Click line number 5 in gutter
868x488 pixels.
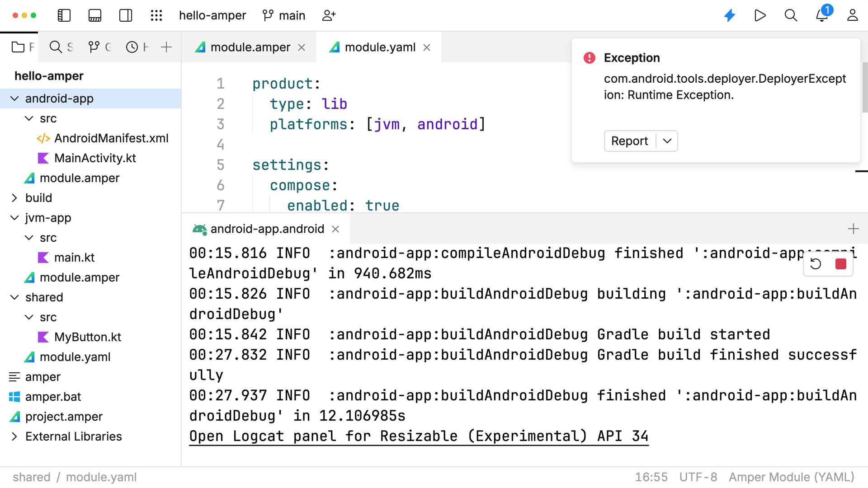click(221, 165)
